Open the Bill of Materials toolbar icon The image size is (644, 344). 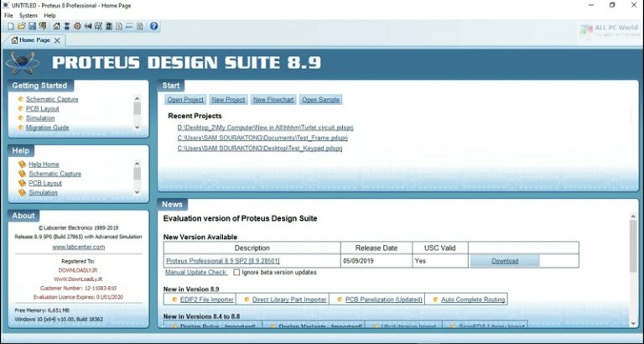pyautogui.click(x=119, y=26)
